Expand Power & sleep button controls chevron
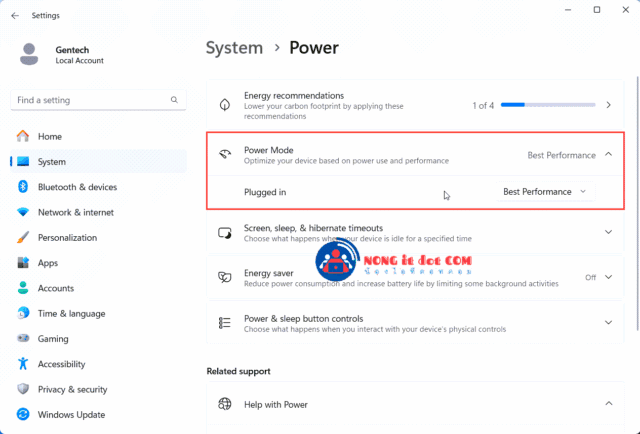Screen dimensions: 640x434 608,323
